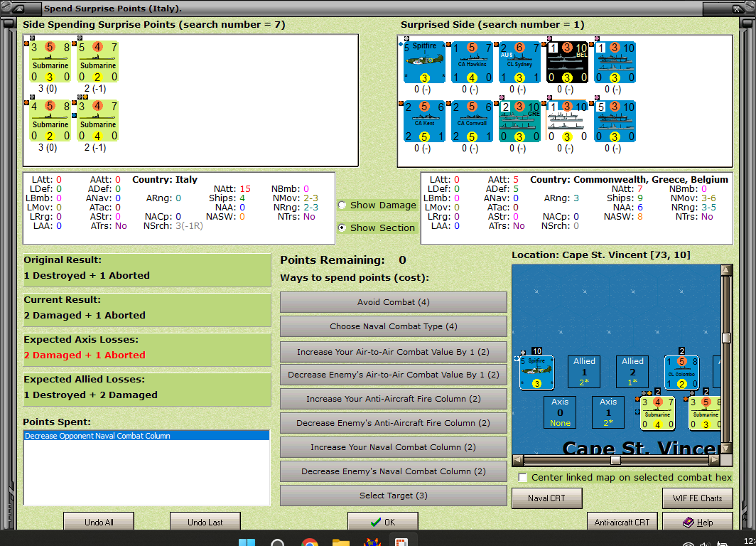Launch Chrome from the taskbar
Screen dimensions: 756x546
coord(310,542)
